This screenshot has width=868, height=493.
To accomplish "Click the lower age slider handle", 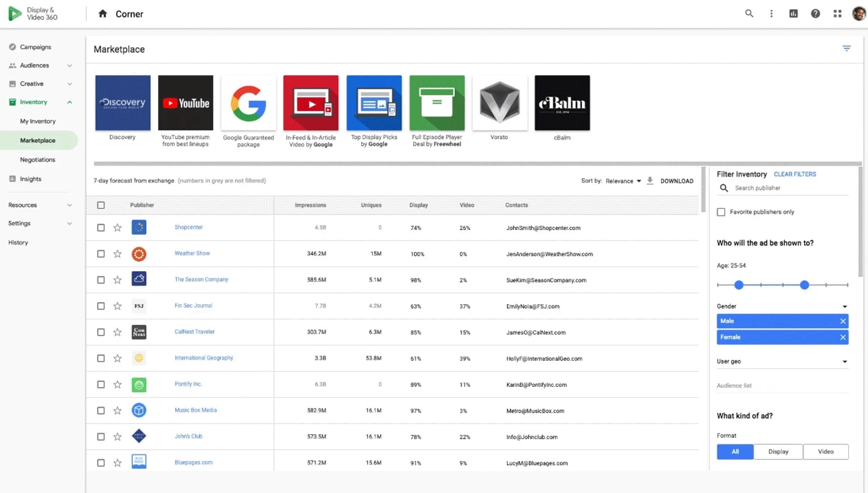I will (739, 284).
